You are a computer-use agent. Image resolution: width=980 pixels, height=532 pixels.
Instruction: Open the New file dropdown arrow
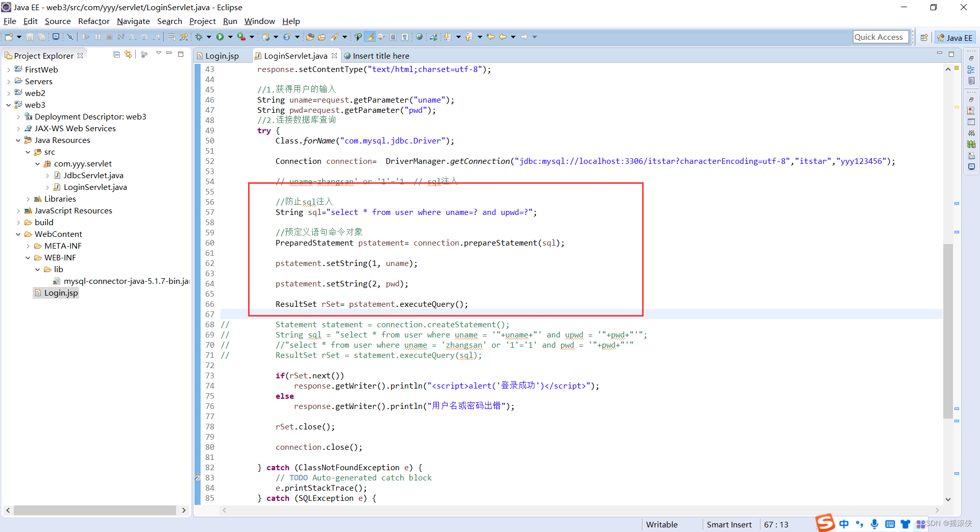click(x=19, y=37)
